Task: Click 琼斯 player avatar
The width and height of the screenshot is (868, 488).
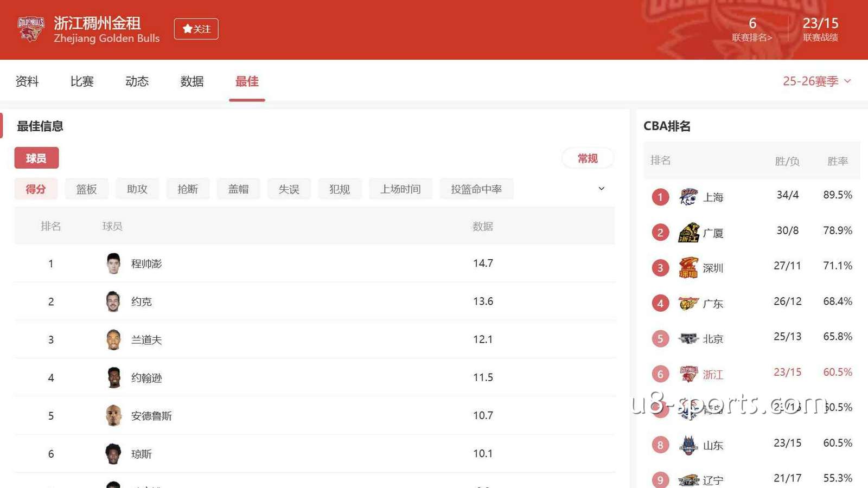Action: click(x=113, y=453)
